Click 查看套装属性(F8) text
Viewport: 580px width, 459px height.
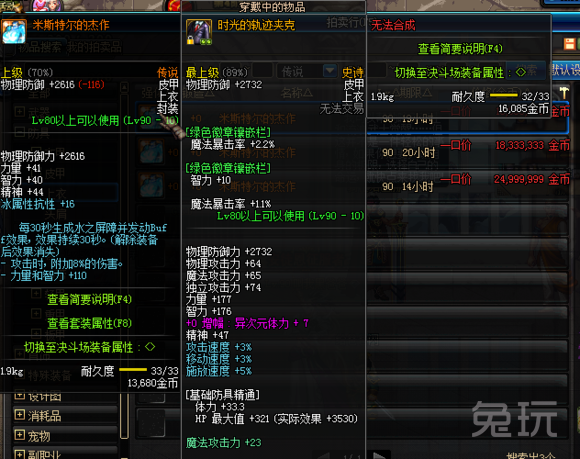(90, 323)
